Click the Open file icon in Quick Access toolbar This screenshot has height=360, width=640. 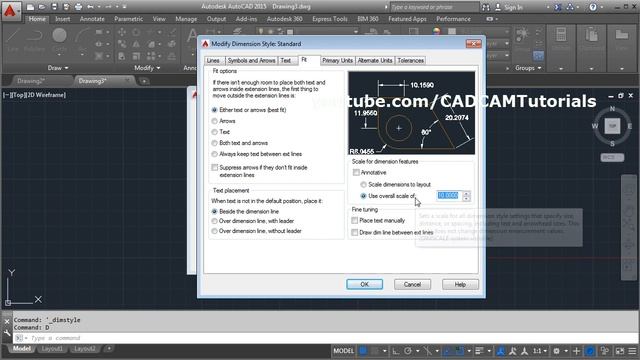(x=42, y=7)
